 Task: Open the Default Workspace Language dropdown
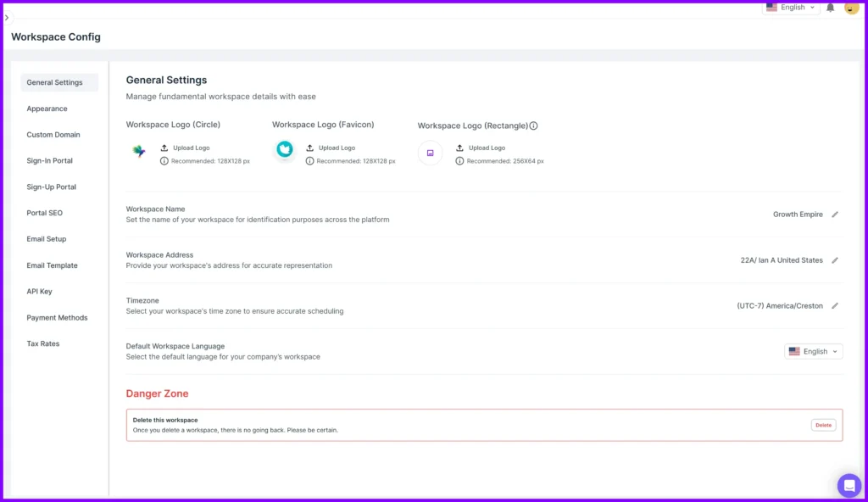[812, 351]
